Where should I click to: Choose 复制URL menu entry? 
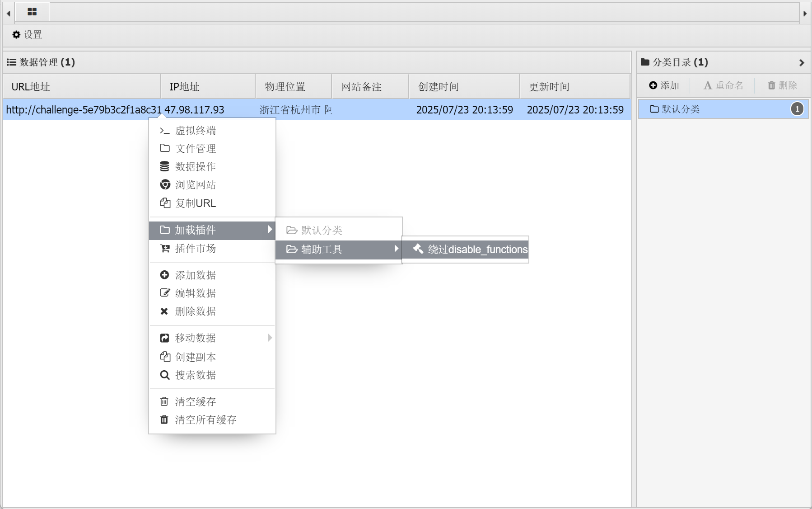[212, 203]
